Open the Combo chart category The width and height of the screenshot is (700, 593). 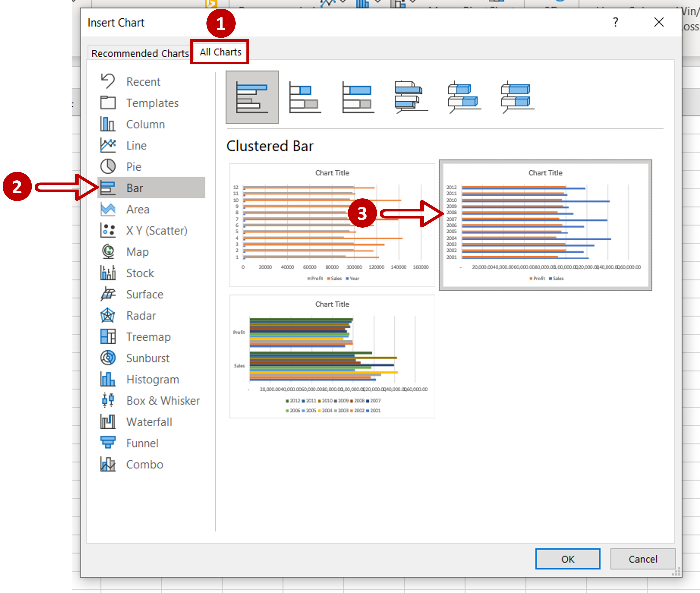pos(144,464)
